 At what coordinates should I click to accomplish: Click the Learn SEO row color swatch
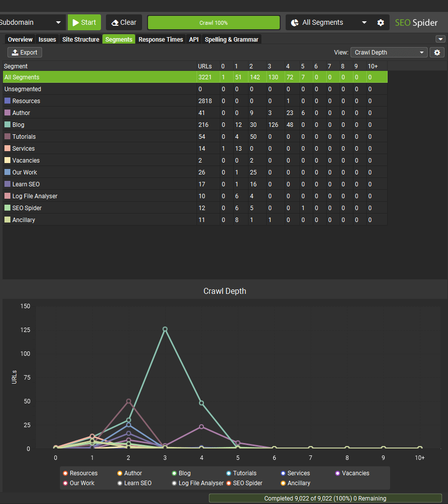pyautogui.click(x=7, y=184)
